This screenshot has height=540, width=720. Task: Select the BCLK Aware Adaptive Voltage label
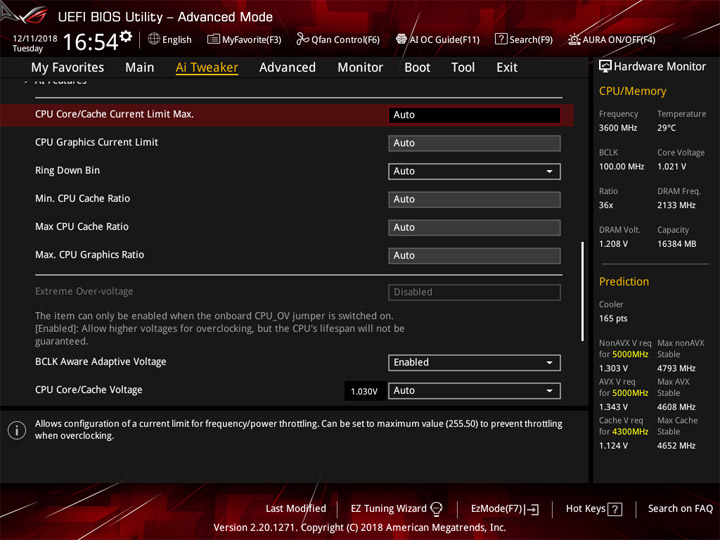(x=101, y=361)
